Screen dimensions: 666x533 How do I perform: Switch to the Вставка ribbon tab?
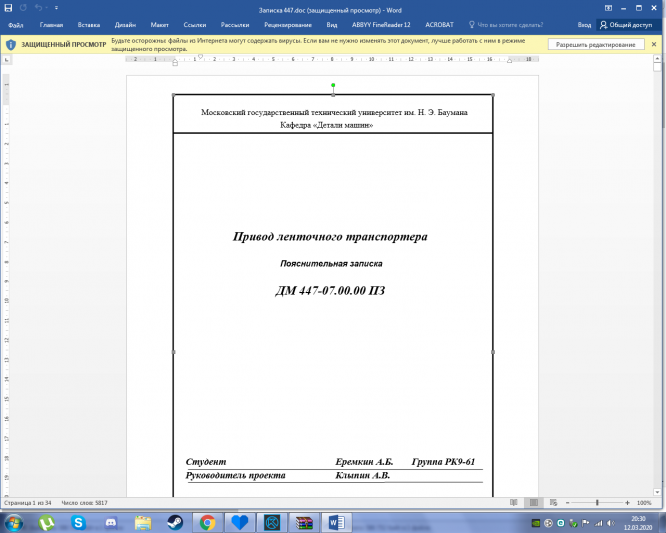click(x=89, y=25)
